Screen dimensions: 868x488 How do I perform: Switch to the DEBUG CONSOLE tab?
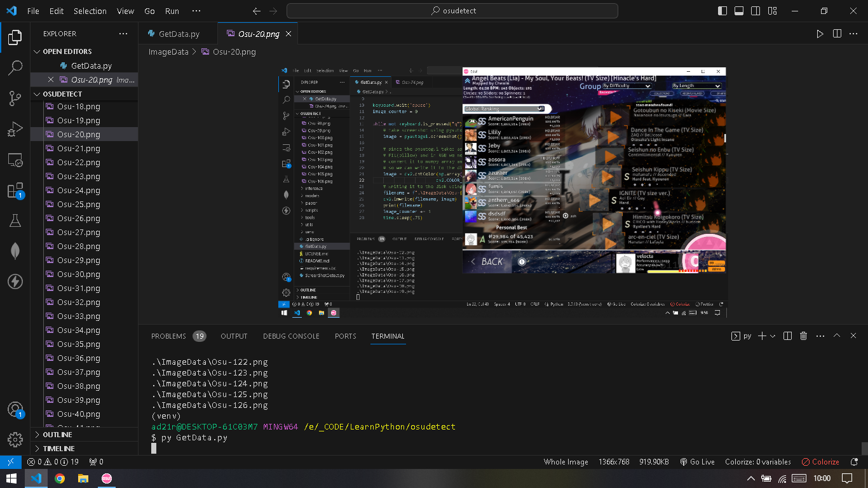[x=291, y=336]
